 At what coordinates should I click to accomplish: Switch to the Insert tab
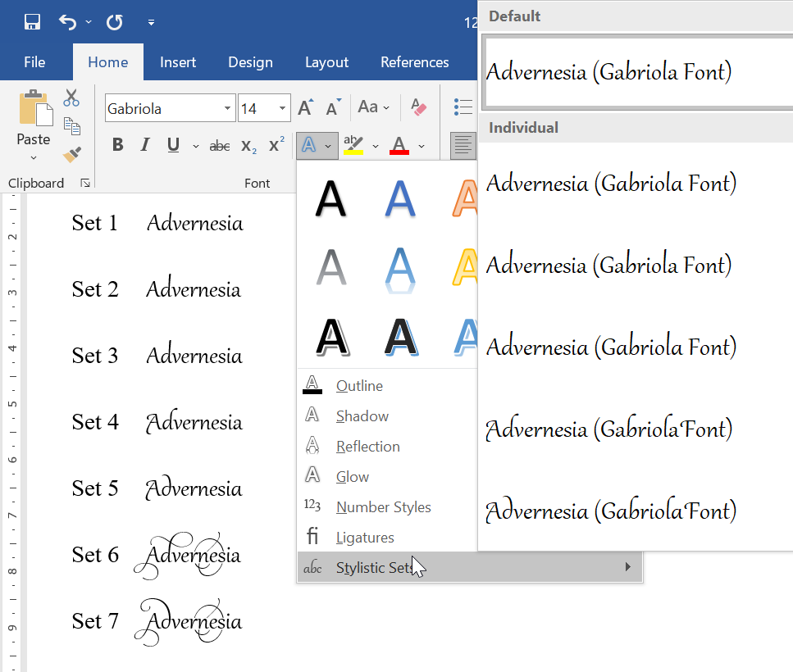coord(177,62)
